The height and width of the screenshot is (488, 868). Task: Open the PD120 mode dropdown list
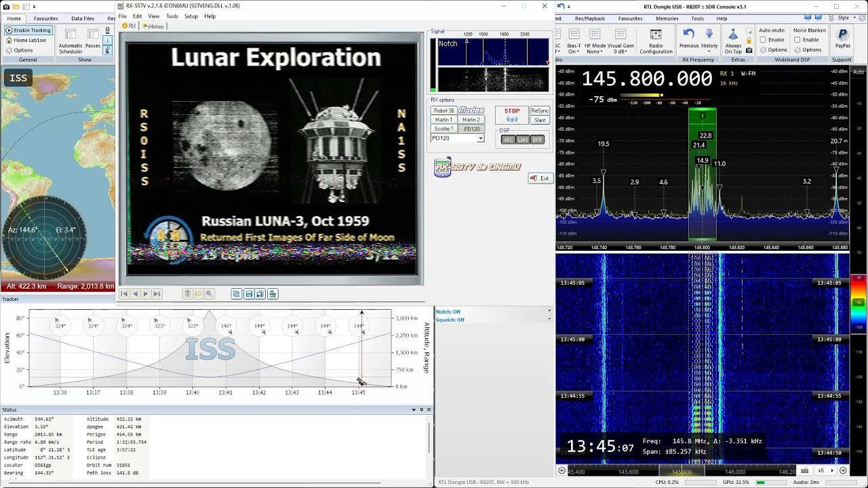(x=480, y=138)
